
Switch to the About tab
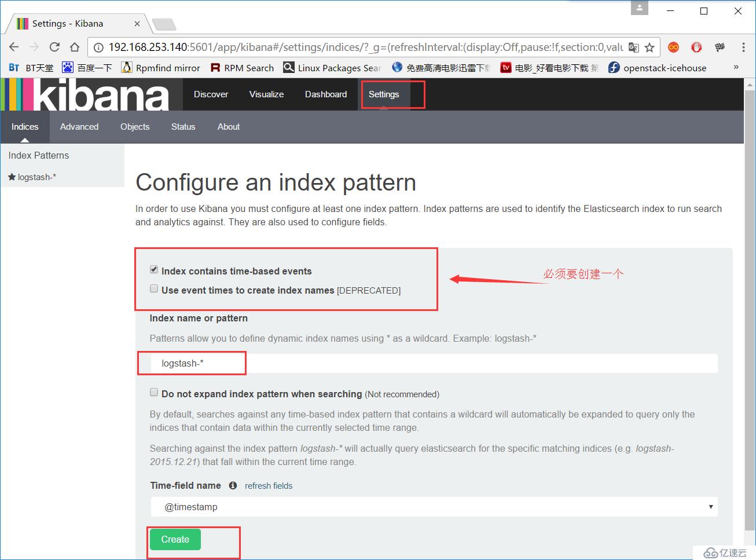click(x=229, y=127)
